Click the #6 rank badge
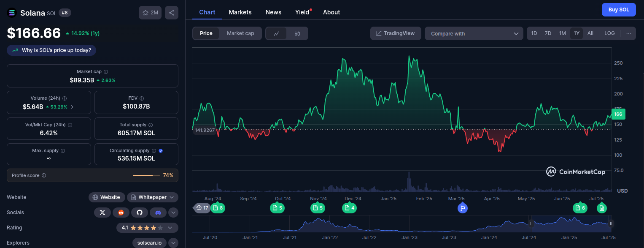This screenshot has width=644, height=248. 65,13
